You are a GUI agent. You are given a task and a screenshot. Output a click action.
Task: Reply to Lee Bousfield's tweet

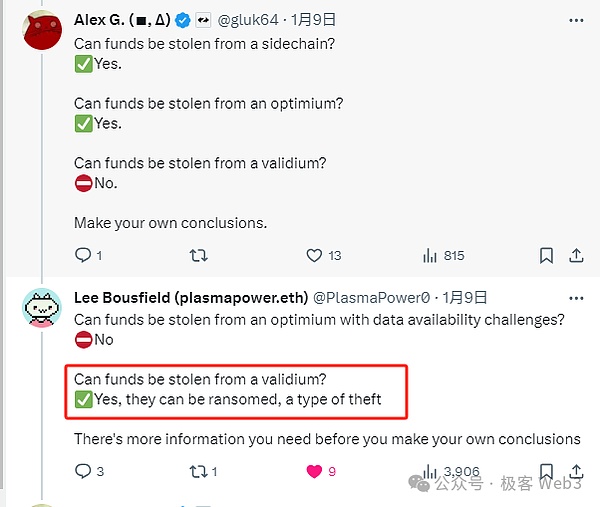click(x=83, y=471)
